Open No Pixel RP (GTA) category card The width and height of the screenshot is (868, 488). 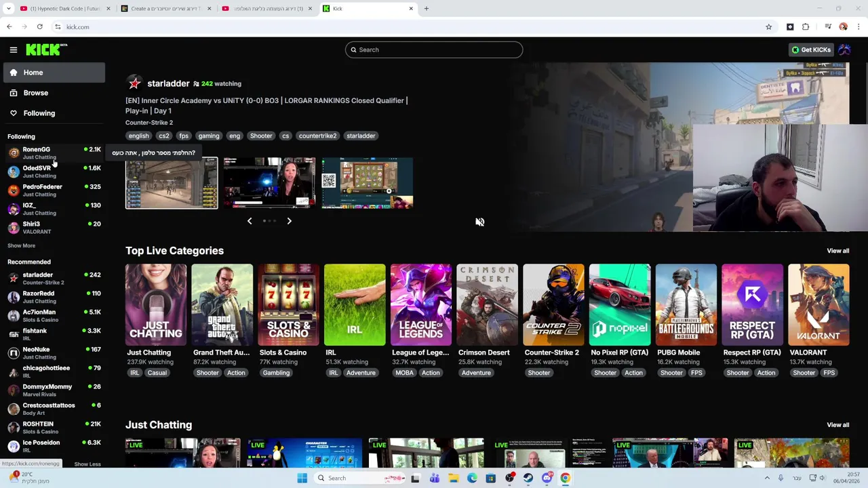click(x=620, y=305)
